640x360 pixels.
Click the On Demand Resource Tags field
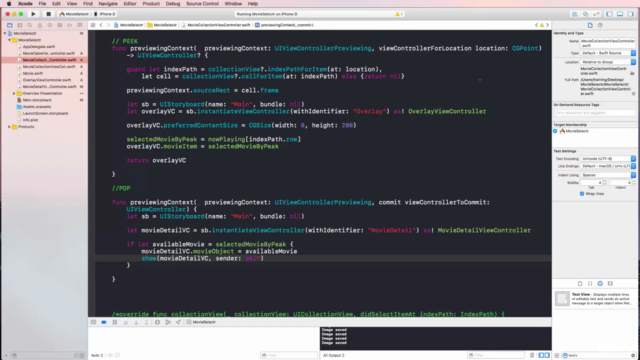(595, 113)
